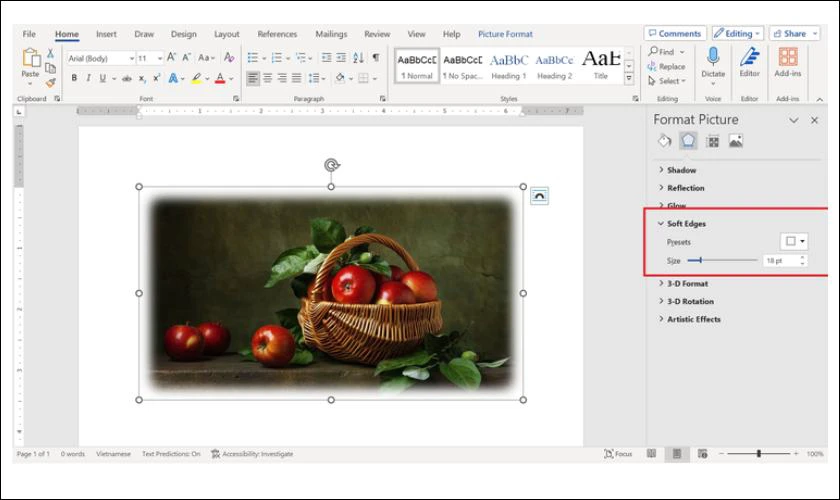This screenshot has height=500, width=840.
Task: Open Soft Edges Presets dropdown
Action: coord(794,241)
